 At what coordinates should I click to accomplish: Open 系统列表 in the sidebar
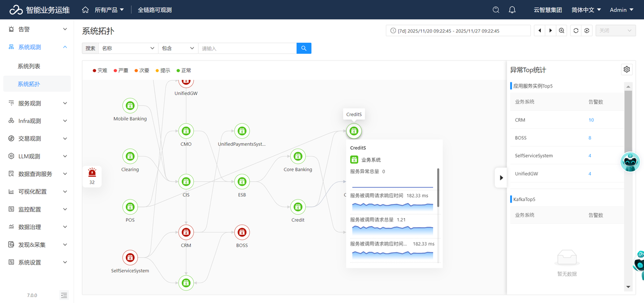[29, 66]
